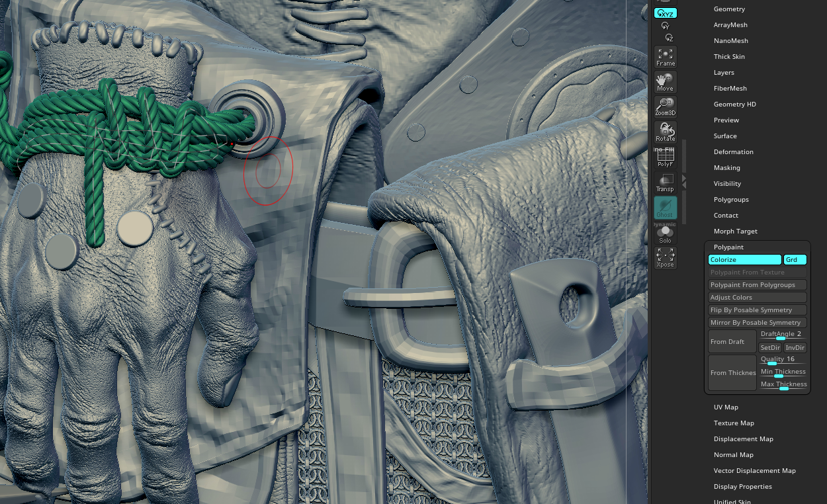This screenshot has width=827, height=504.
Task: Open the Visibility menu section
Action: click(728, 184)
